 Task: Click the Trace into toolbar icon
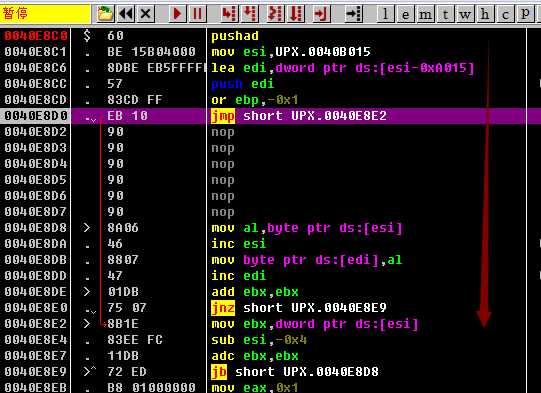[275, 14]
